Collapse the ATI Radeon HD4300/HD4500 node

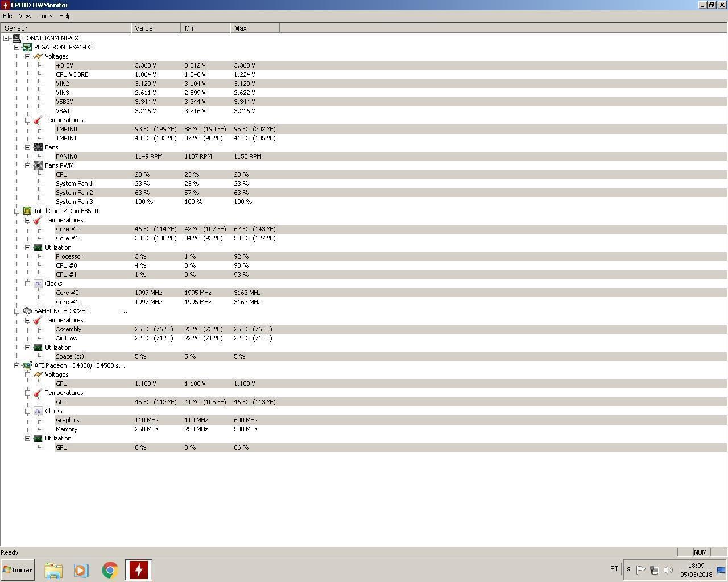coord(17,365)
